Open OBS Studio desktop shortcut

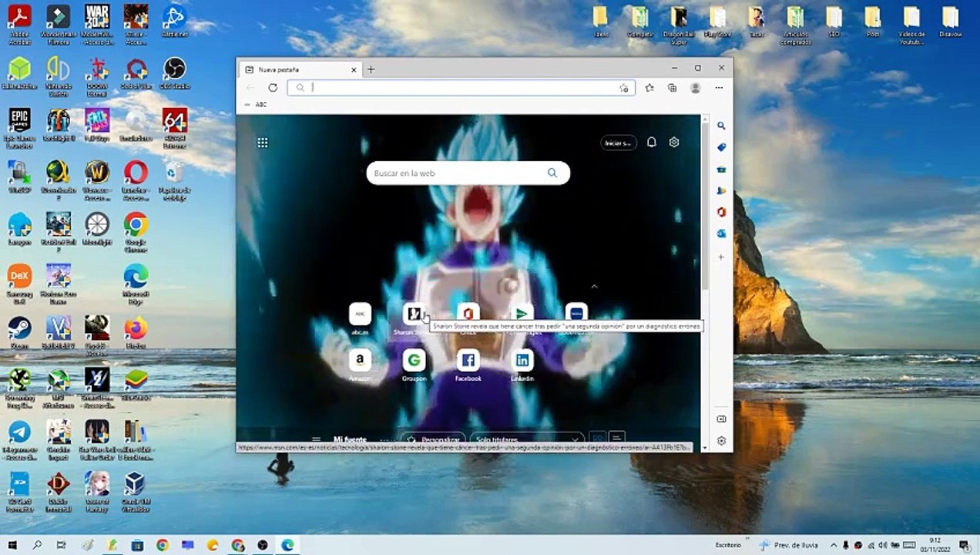point(174,73)
